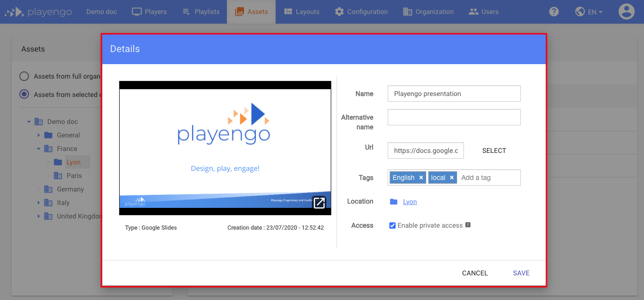Switch to the Layouts tab
The image size is (644, 300).
[x=301, y=12]
